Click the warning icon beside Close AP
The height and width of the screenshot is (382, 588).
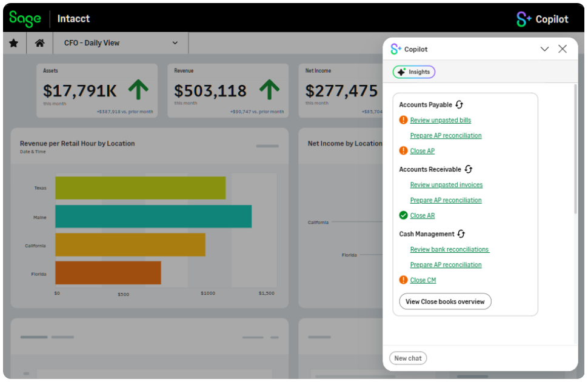click(403, 151)
